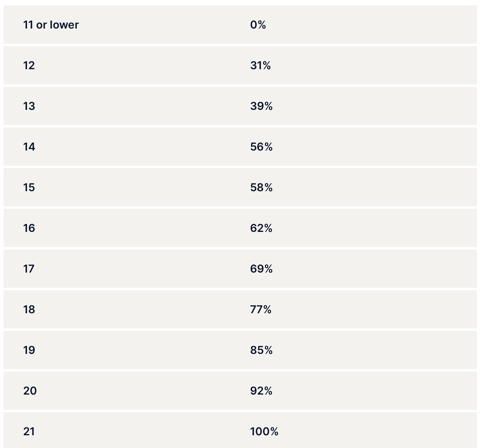Click the 39% percentage value
480x448 pixels.
tap(261, 106)
